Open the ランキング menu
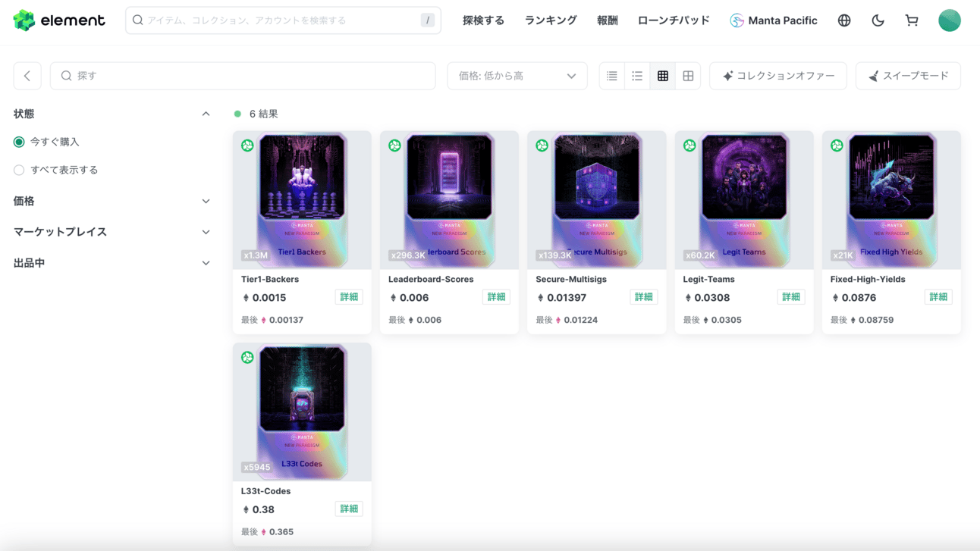 coord(551,20)
